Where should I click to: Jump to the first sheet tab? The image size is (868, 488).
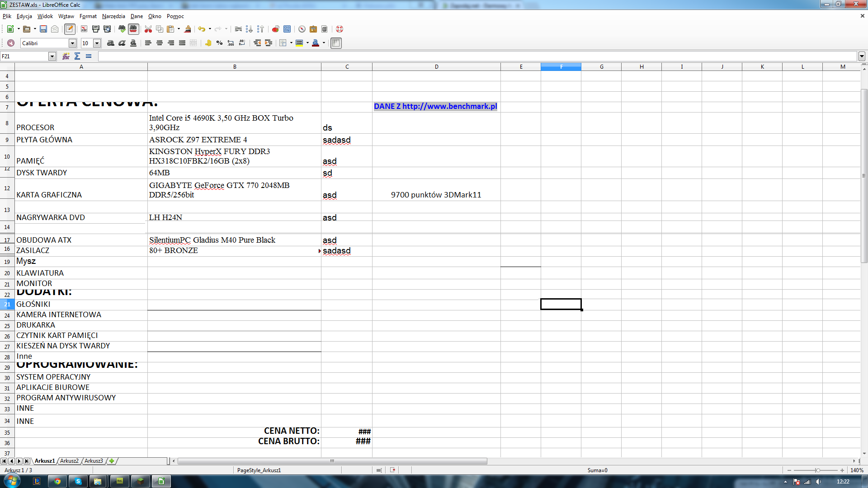4,461
